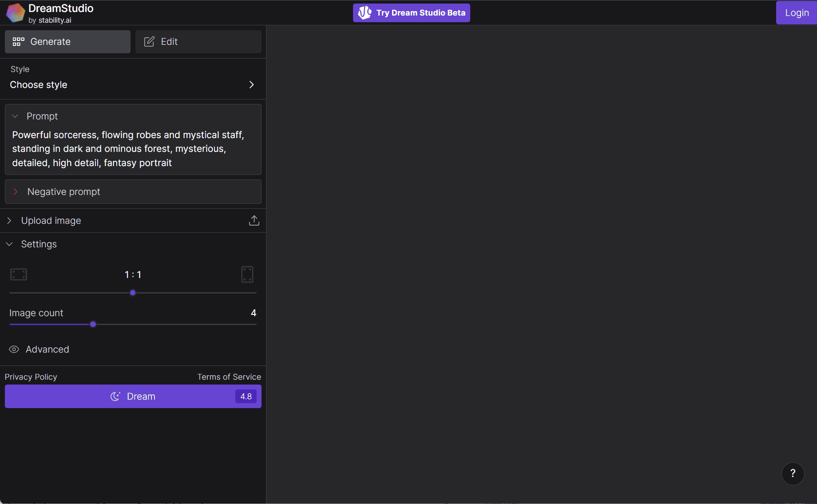This screenshot has height=504, width=817.
Task: Toggle the Advanced settings eye icon
Action: (x=14, y=349)
